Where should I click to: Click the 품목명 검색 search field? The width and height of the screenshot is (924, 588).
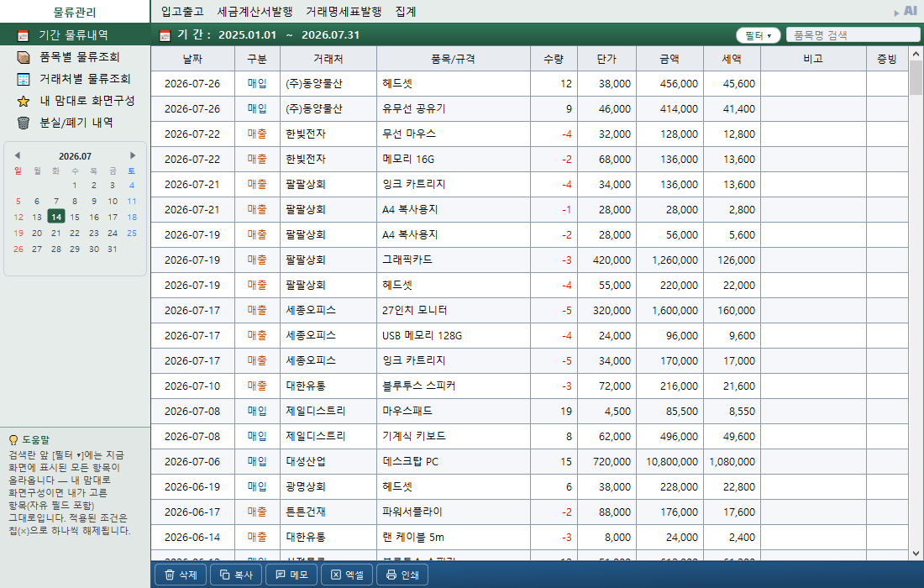click(853, 35)
